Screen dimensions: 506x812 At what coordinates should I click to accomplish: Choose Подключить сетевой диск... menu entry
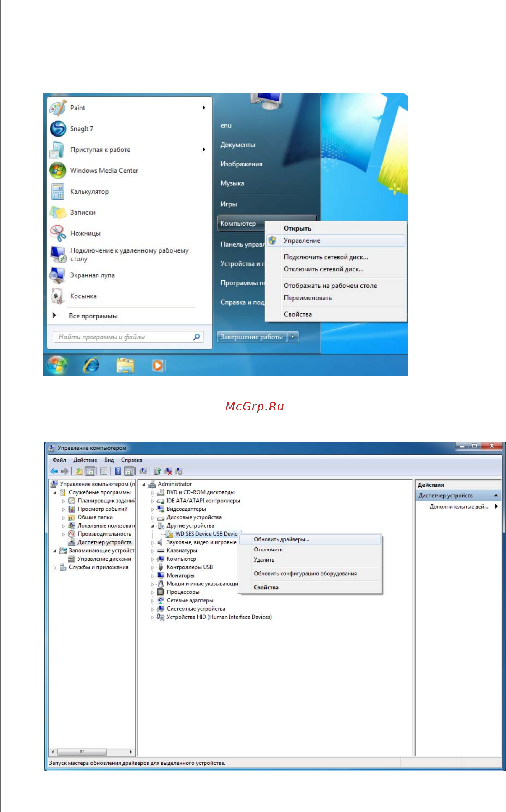click(336, 257)
